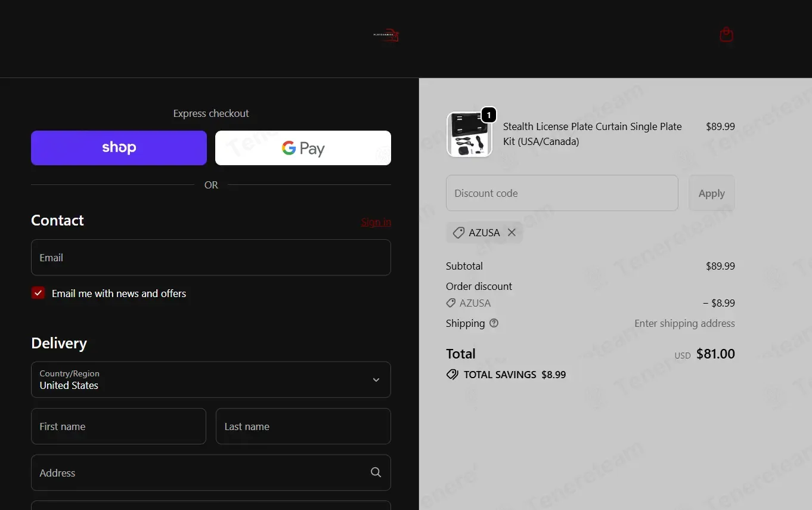Select the Last name field

(303, 426)
